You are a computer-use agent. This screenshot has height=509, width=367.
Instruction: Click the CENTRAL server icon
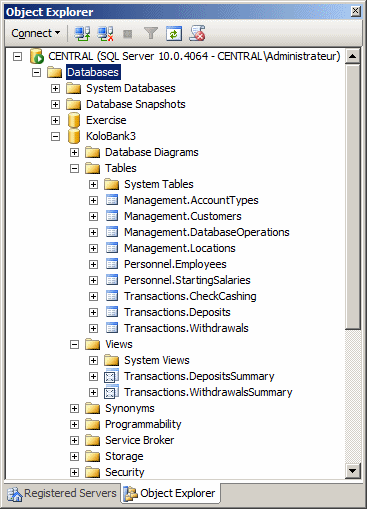point(37,56)
